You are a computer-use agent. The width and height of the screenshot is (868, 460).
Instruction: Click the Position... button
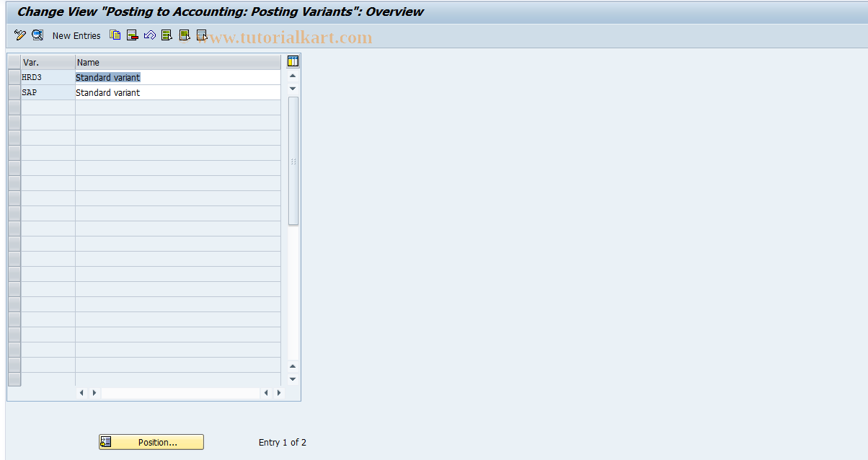coord(151,442)
